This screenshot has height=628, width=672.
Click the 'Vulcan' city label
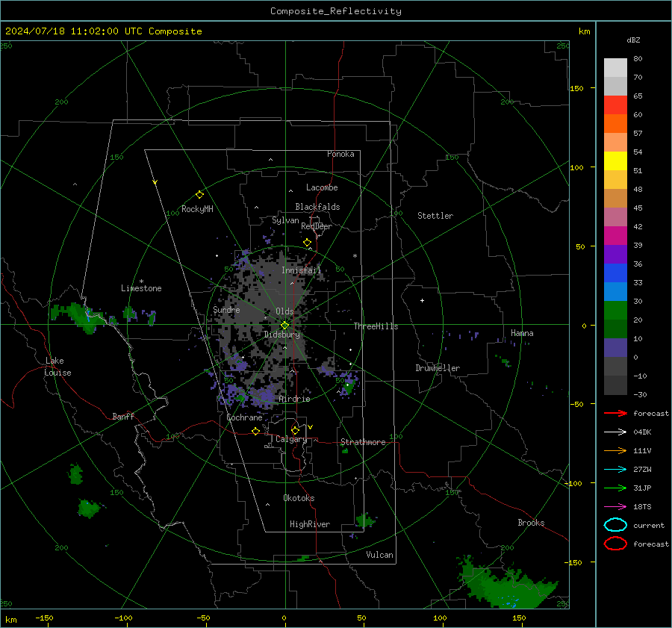click(379, 555)
